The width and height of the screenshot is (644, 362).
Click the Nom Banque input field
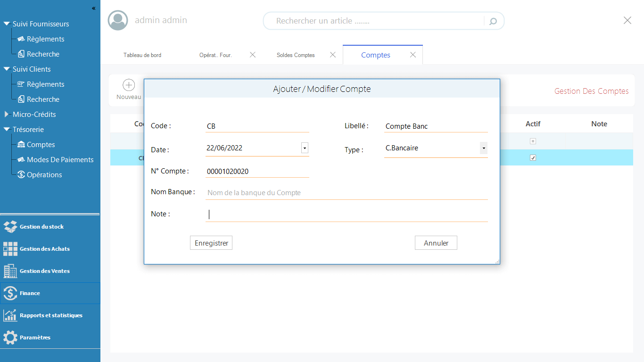(347, 193)
